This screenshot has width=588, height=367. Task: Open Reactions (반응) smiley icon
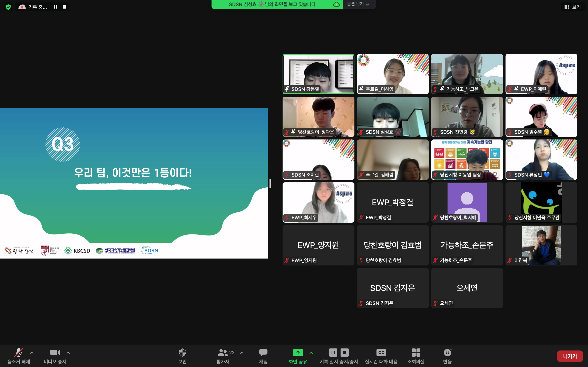tap(447, 353)
